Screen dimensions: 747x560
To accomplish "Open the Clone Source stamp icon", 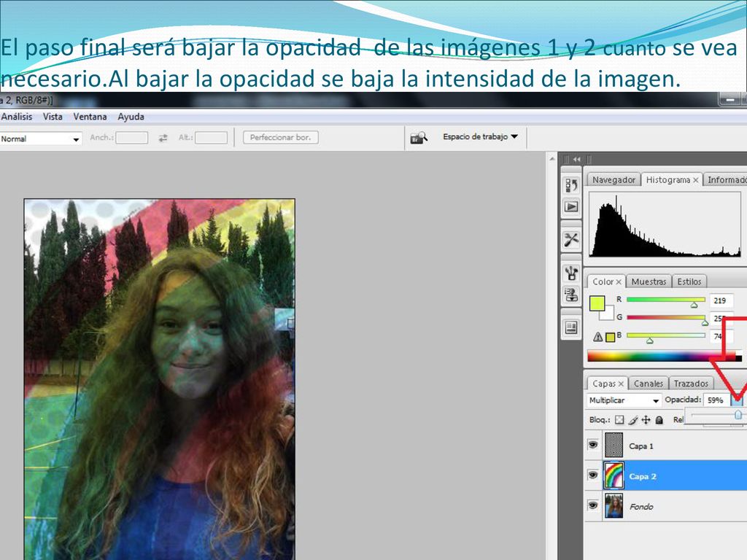I will [x=571, y=295].
